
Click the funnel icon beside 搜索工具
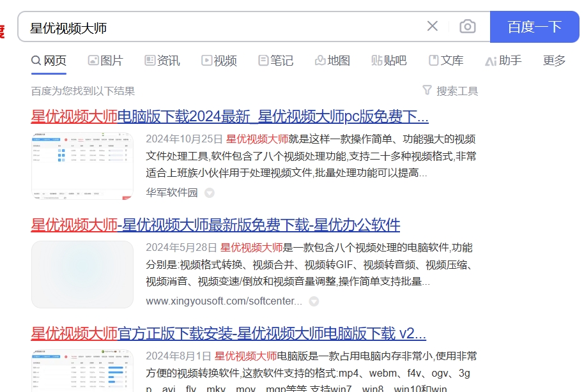427,90
